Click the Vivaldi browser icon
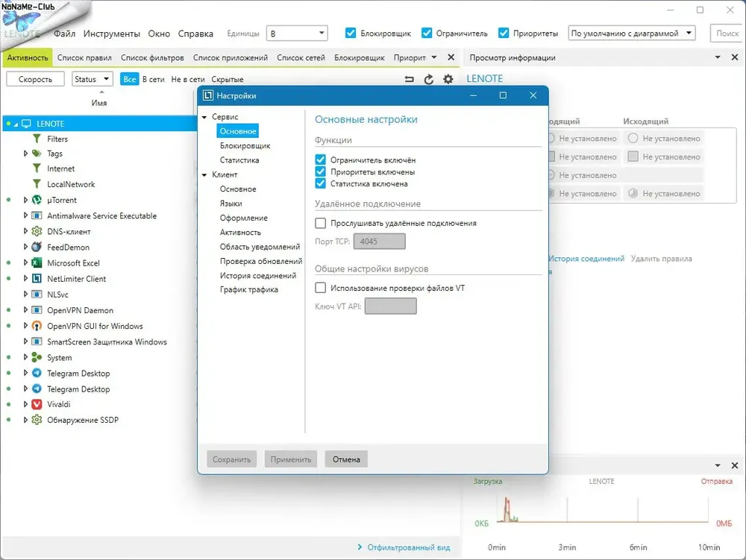Image resolution: width=746 pixels, height=560 pixels. point(37,404)
